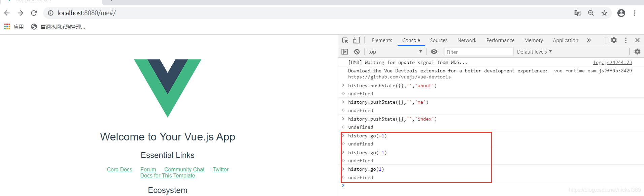Select the pushState 'me' console entry
The width and height of the screenshot is (644, 196).
coord(388,102)
